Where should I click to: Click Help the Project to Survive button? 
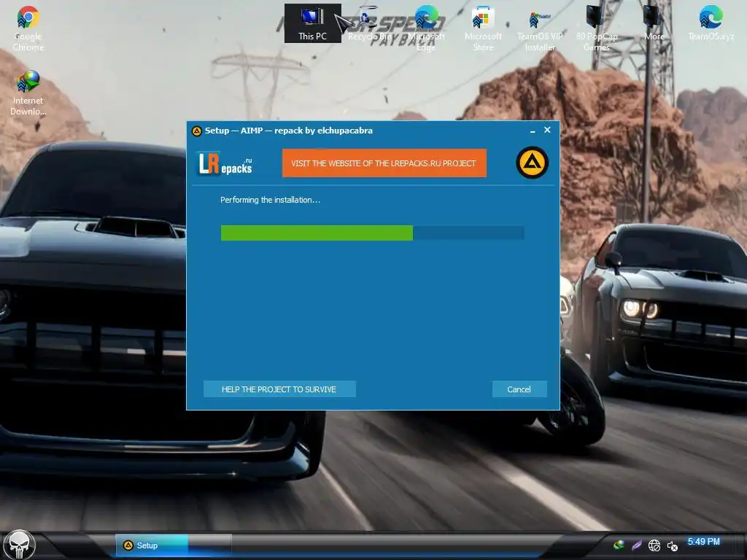point(279,389)
